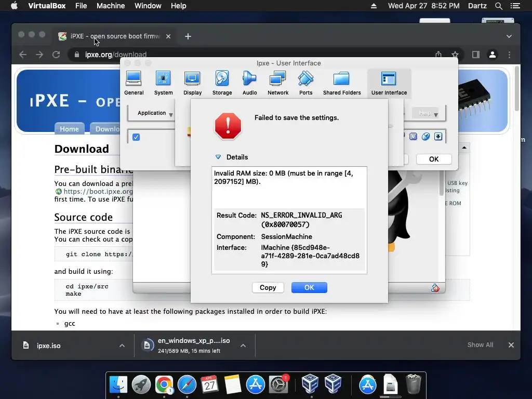
Task: Close the downloads bar
Action: click(x=511, y=345)
